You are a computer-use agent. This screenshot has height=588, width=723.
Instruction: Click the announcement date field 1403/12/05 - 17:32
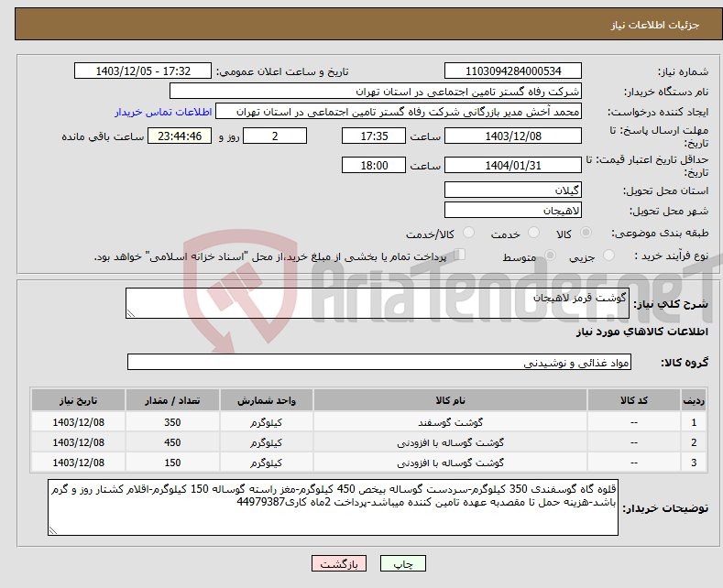[143, 71]
